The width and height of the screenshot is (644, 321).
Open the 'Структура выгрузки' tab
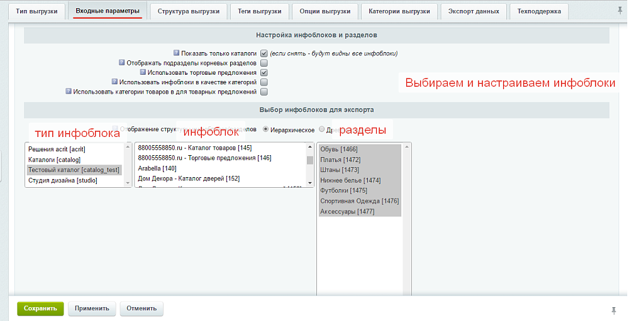click(x=189, y=11)
